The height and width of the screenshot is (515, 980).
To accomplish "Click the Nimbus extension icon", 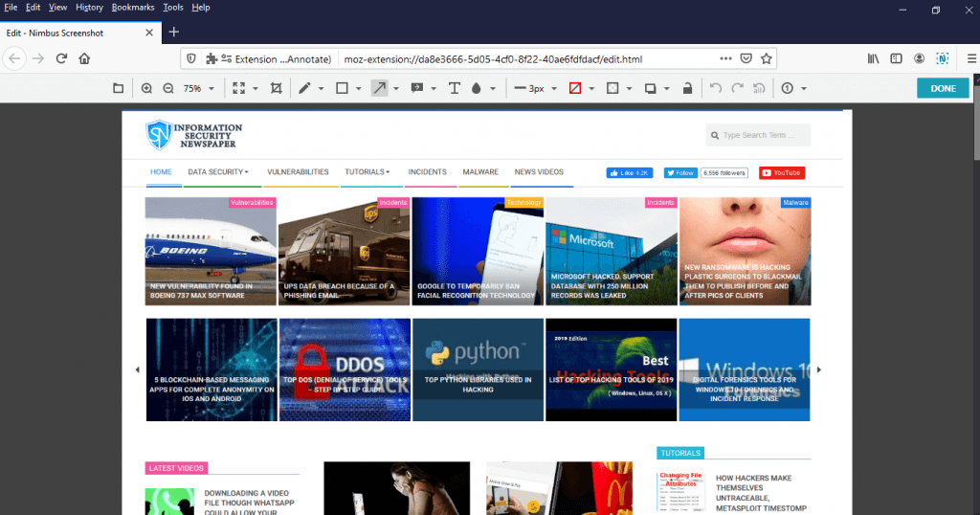I will 942,58.
